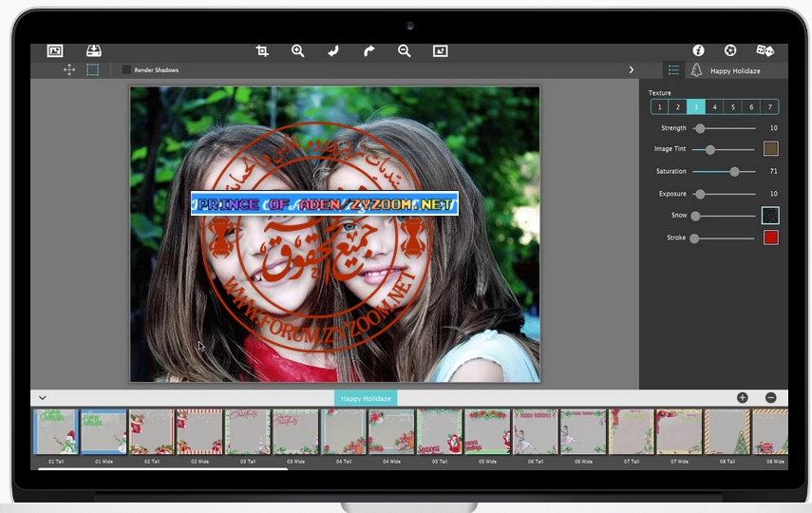Select Texture option 2
812x513 pixels.
(x=678, y=106)
